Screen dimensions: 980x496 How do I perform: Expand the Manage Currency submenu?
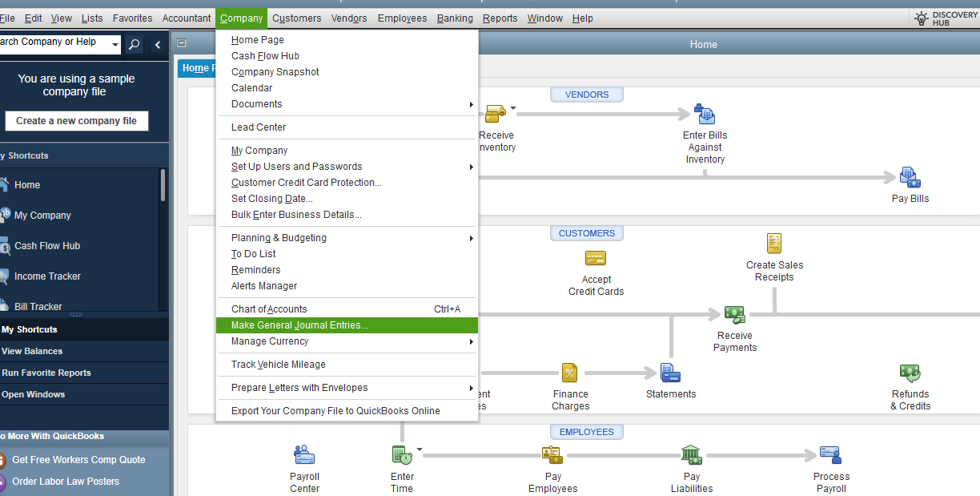tap(472, 341)
